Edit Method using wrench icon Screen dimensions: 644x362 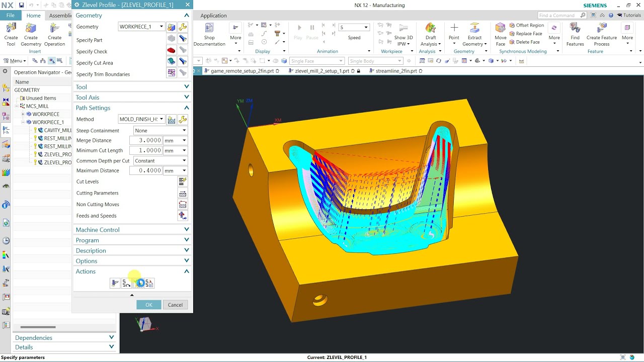(183, 120)
